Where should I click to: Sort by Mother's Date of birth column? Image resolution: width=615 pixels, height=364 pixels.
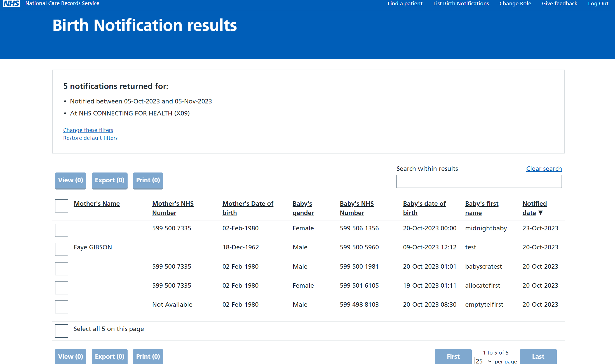(x=248, y=208)
